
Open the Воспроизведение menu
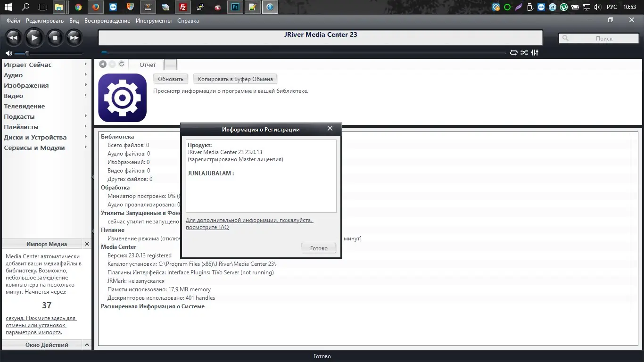107,21
